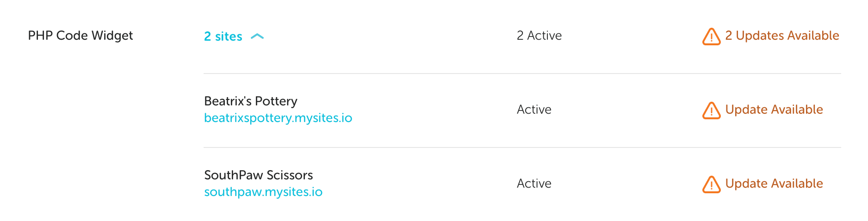868x221 pixels.
Task: Click the "2 Updates Available" text
Action: (782, 36)
